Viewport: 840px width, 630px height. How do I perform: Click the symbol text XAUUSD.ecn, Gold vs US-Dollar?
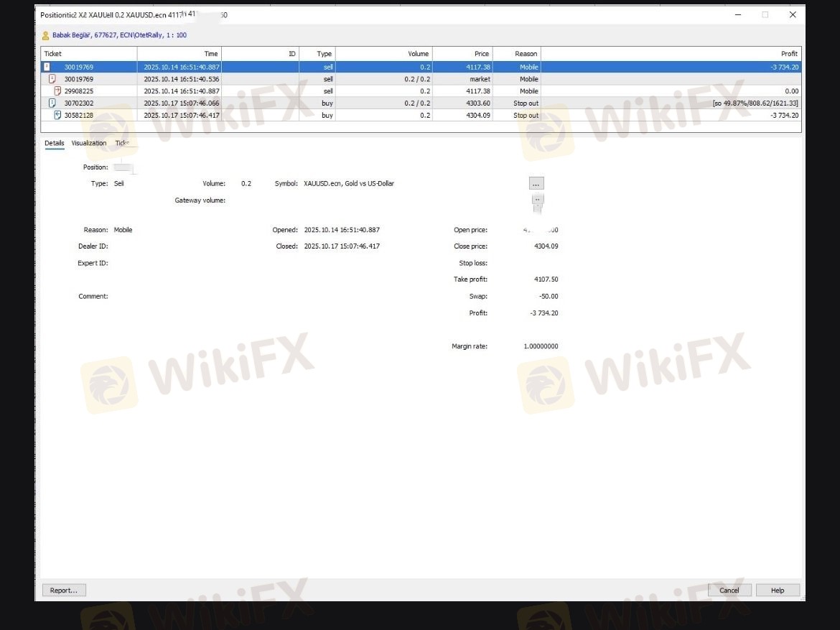349,183
